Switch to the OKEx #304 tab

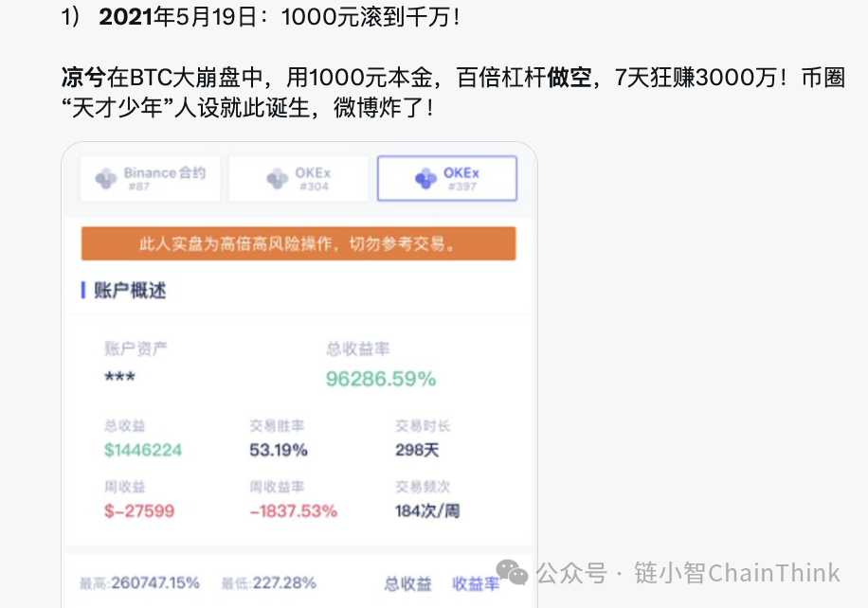point(298,178)
